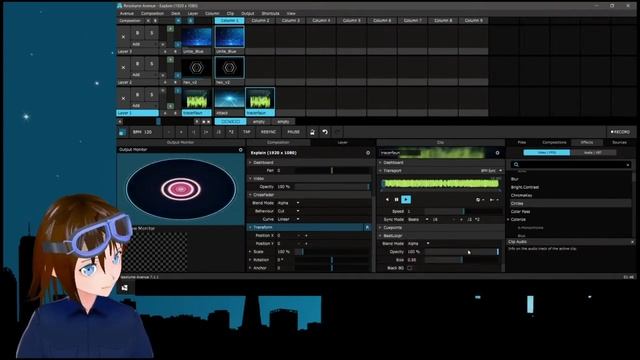Click the blue metronome icon left of BPM
Image resolution: width=640 pixels, height=360 pixels.
click(x=122, y=132)
